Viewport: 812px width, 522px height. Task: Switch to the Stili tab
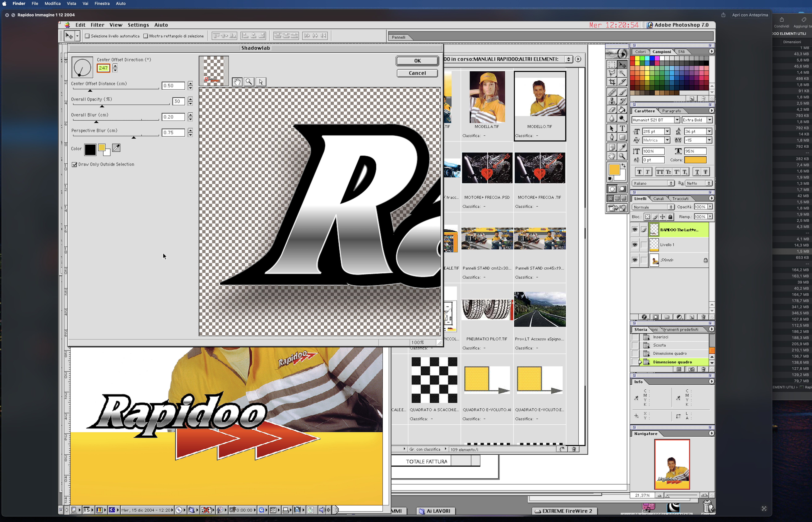pyautogui.click(x=681, y=52)
